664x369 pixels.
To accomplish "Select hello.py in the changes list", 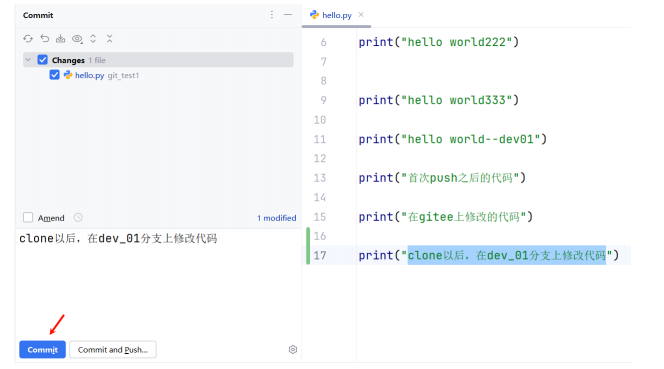I will [89, 75].
